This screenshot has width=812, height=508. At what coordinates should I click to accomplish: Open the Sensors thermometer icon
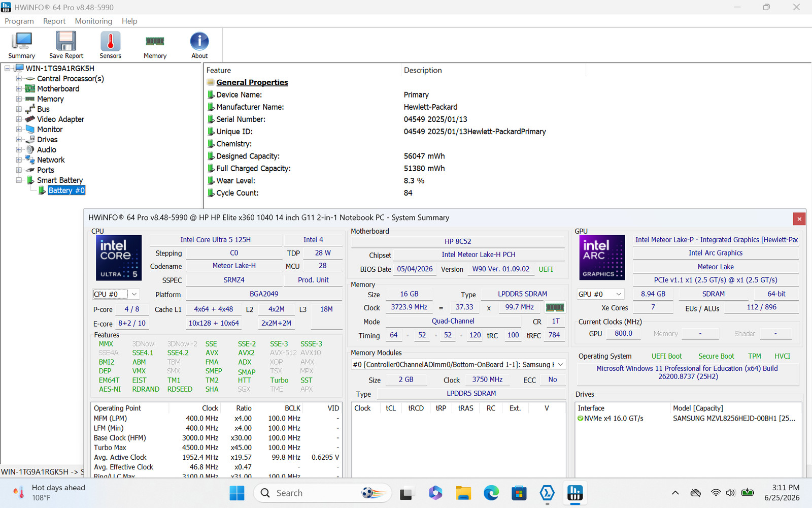[x=110, y=45]
